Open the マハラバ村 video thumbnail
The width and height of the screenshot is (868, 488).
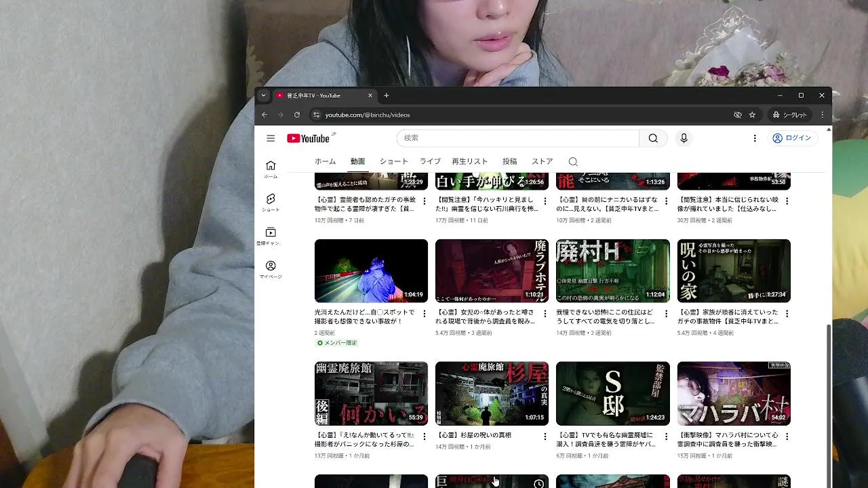coord(734,393)
